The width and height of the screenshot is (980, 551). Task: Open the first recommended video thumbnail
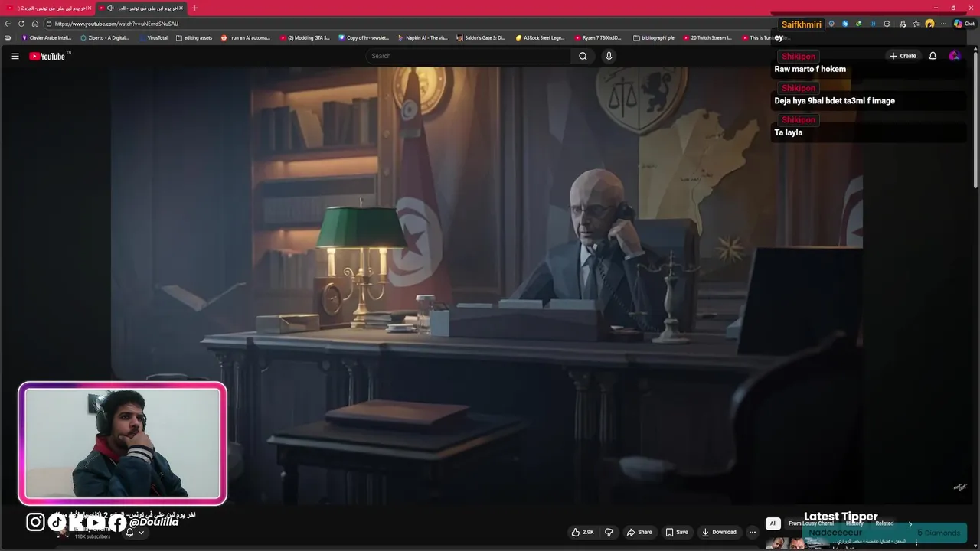pyautogui.click(x=799, y=544)
